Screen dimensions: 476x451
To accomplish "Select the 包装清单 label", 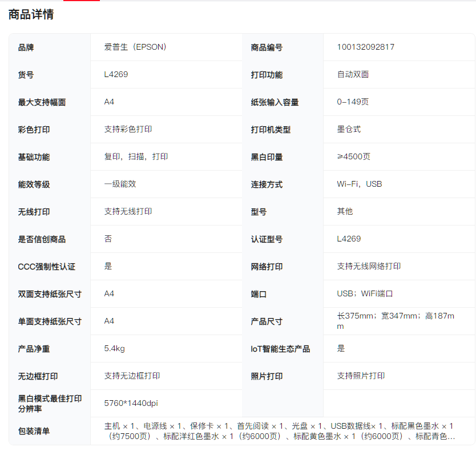I will click(34, 431).
